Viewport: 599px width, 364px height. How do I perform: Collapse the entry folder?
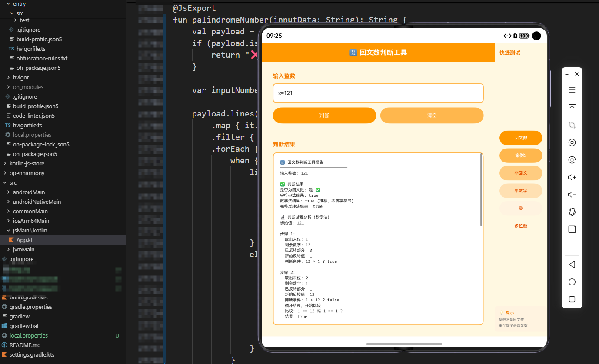[x=8, y=3]
